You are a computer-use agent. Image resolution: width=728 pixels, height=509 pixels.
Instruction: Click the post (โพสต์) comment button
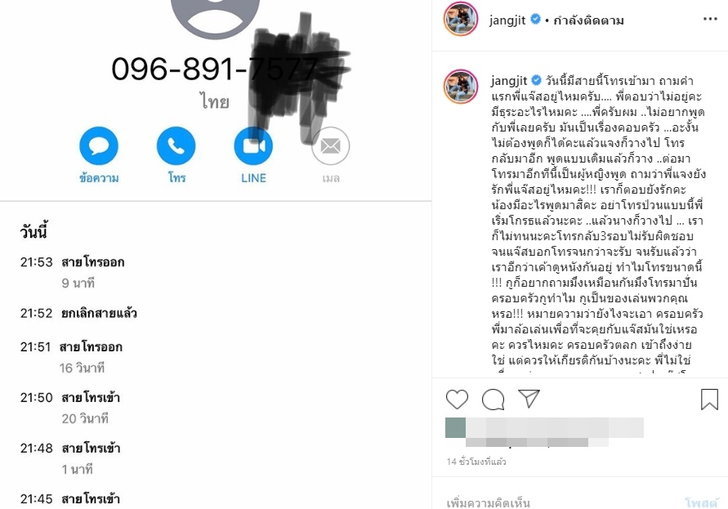[701, 502]
